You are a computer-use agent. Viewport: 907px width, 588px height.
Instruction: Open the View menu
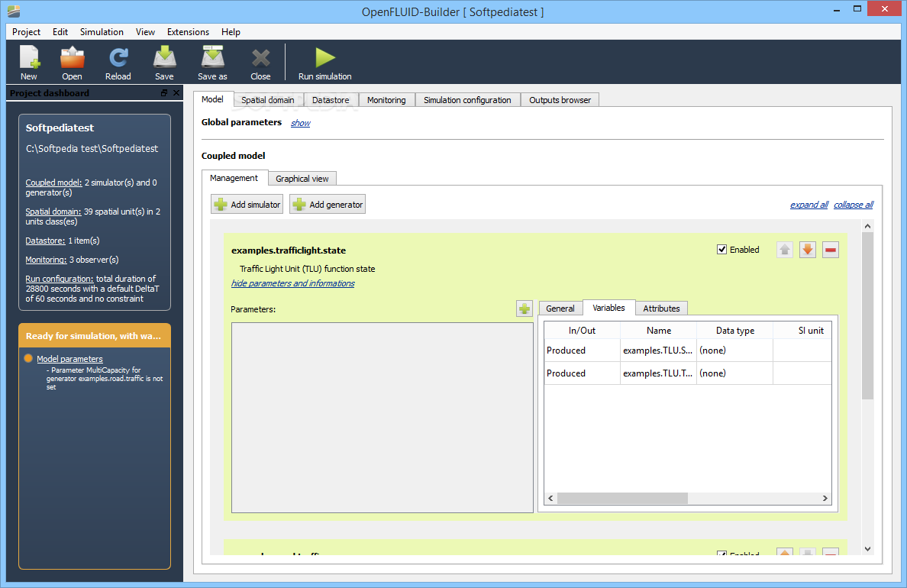pos(145,32)
